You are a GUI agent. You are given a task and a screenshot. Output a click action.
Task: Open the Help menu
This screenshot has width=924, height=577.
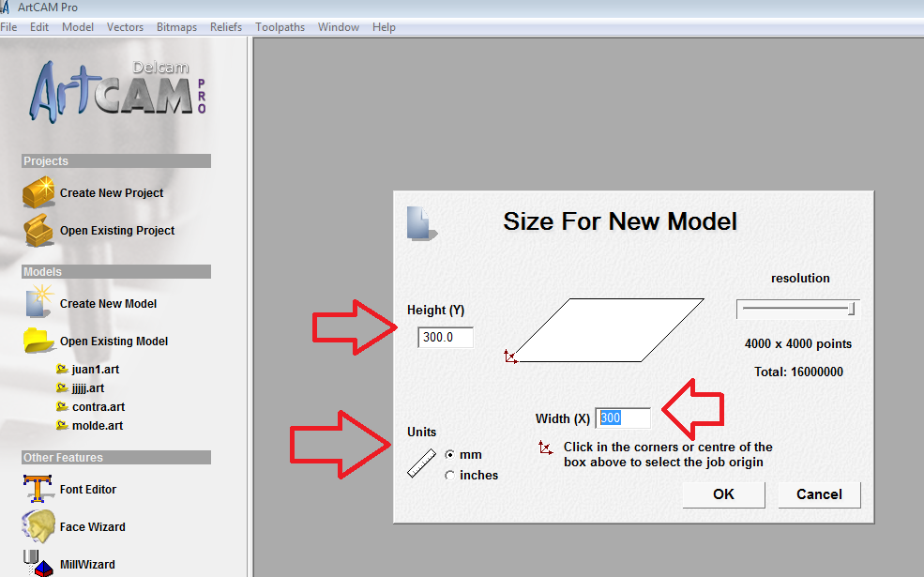[x=384, y=27]
